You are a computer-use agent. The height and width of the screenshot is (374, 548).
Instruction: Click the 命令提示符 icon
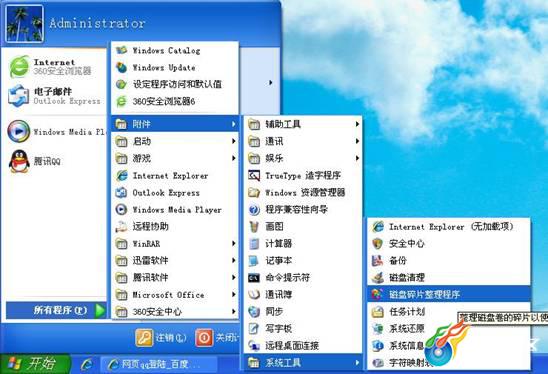(254, 278)
